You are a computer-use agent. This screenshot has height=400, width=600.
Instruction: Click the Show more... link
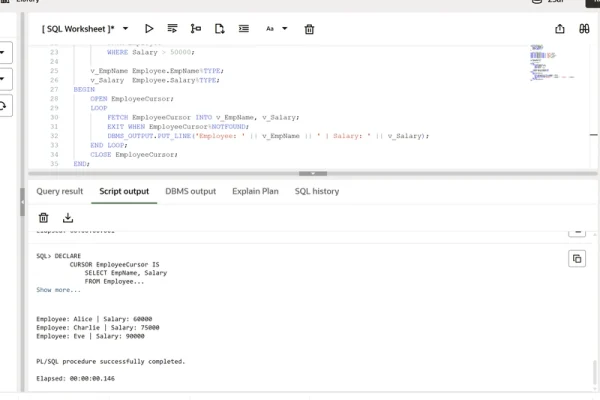58,290
